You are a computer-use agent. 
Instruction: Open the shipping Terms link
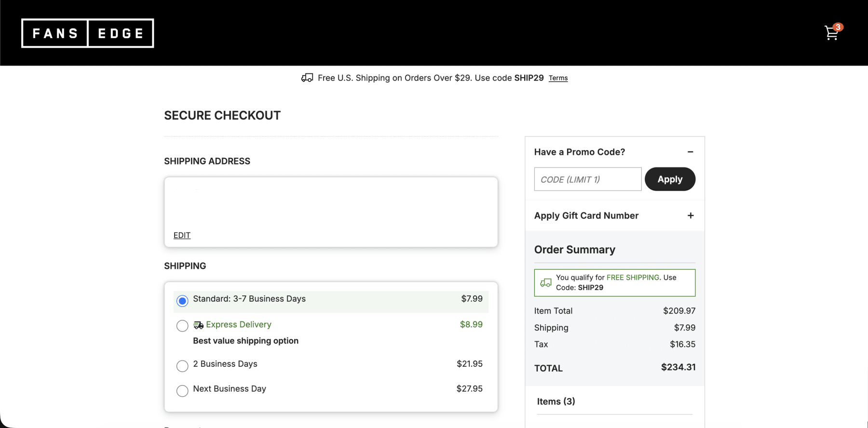[x=558, y=78]
